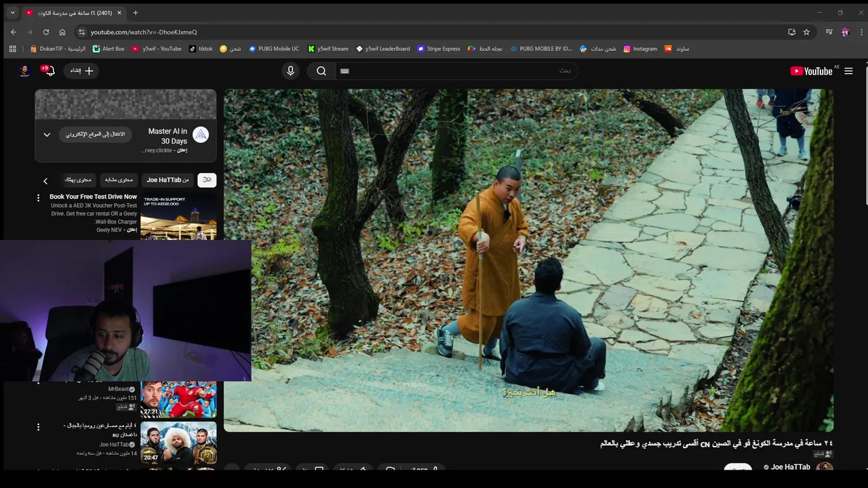This screenshot has height=488, width=868.
Task: Open the شحن bookmark with coin icon
Action: click(231, 49)
